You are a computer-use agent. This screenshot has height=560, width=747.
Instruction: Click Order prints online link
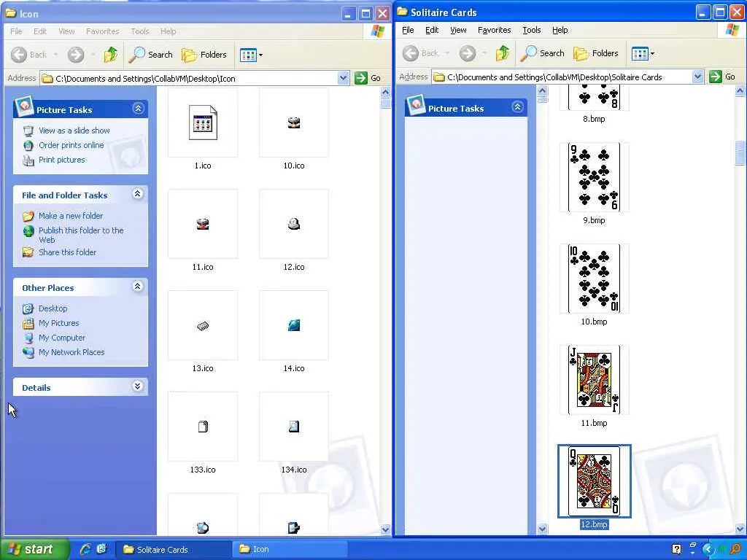(71, 145)
